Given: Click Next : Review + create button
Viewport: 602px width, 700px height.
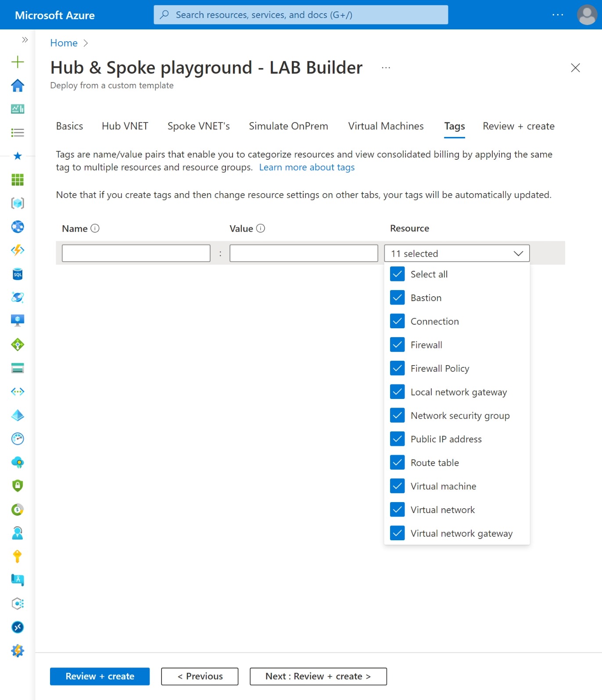Looking at the screenshot, I should (x=318, y=676).
